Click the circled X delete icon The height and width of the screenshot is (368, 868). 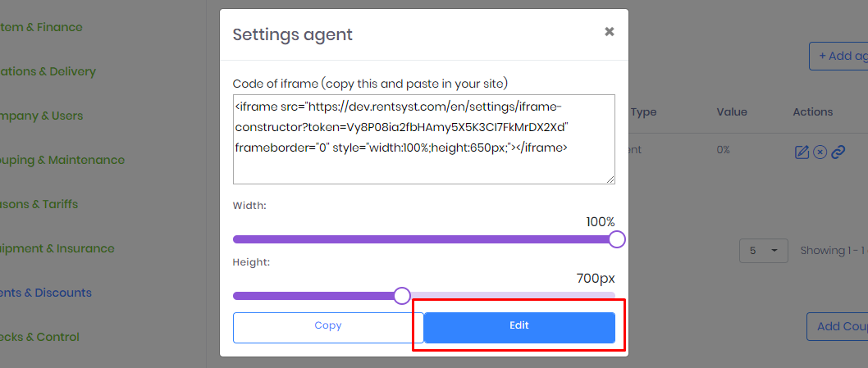click(x=820, y=152)
